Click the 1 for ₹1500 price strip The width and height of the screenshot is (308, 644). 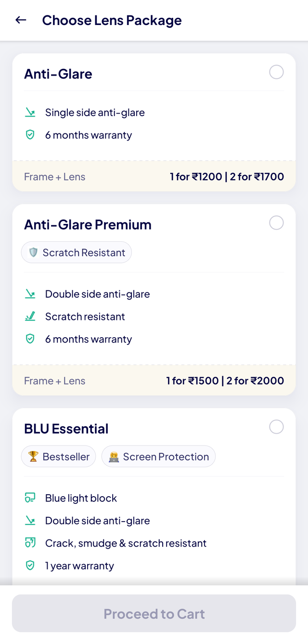click(x=154, y=381)
